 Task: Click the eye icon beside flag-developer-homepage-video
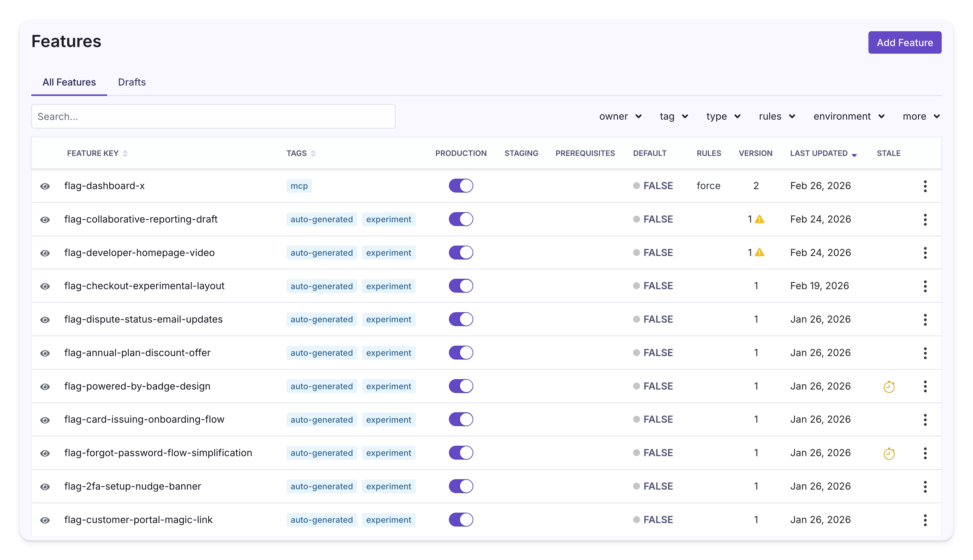coord(45,253)
